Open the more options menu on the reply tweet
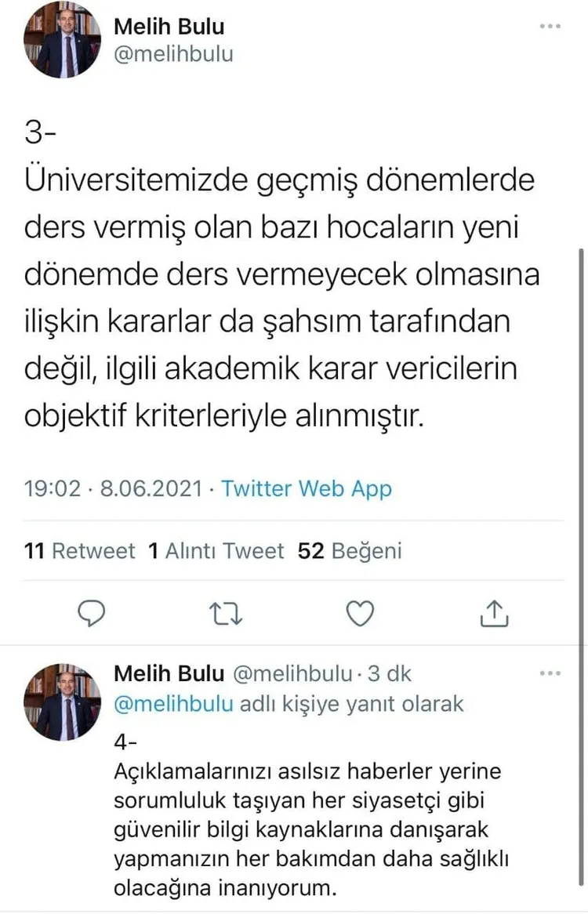Screen dimensions: 588x914 [x=549, y=673]
